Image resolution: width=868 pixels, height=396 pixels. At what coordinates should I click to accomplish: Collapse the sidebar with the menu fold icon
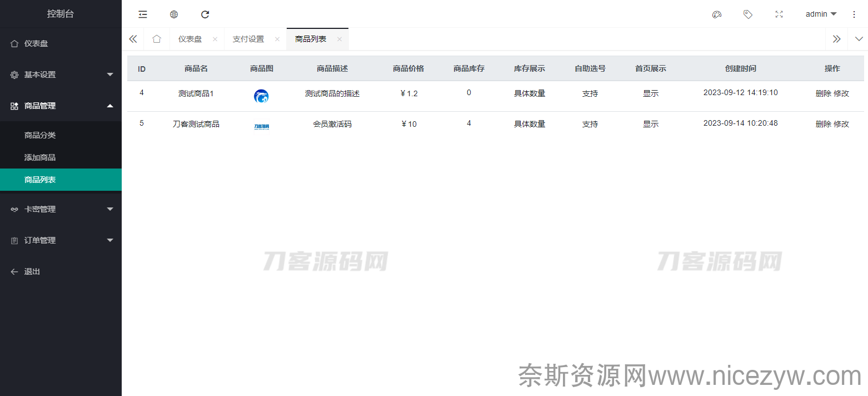(x=143, y=14)
